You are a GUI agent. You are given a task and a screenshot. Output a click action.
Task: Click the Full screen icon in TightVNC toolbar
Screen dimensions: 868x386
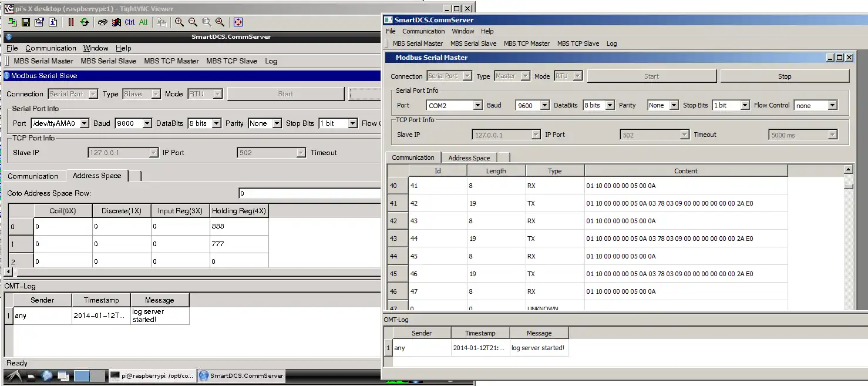click(238, 22)
